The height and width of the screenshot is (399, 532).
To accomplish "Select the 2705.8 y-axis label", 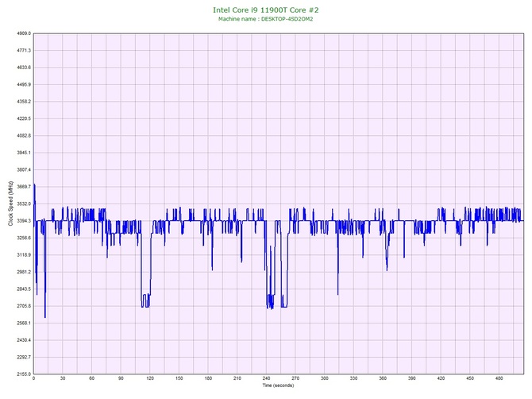I will pyautogui.click(x=24, y=306).
